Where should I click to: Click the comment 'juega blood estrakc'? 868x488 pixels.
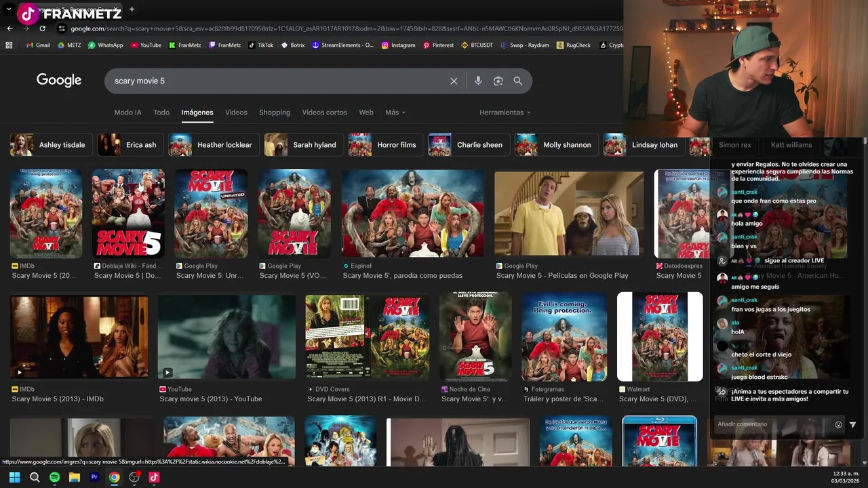click(x=759, y=377)
